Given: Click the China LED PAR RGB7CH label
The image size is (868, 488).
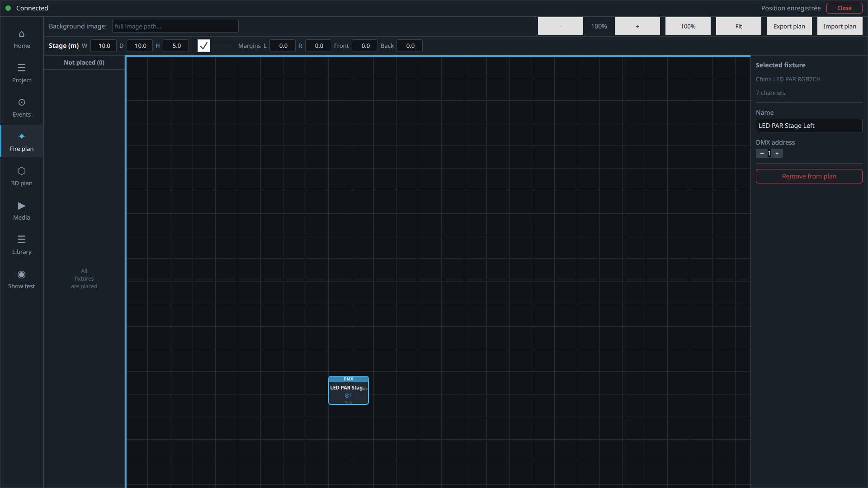Looking at the screenshot, I should tap(788, 79).
